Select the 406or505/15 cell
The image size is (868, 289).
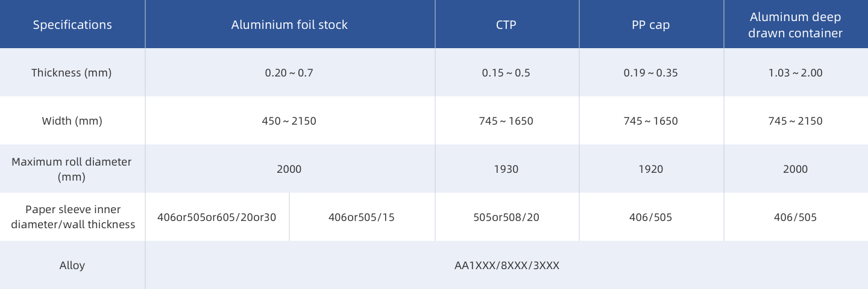point(362,217)
